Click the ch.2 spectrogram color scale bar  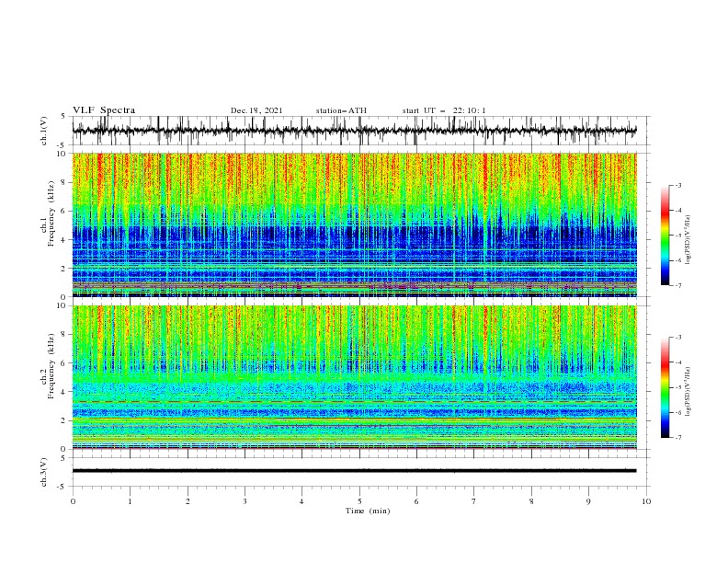click(x=665, y=387)
